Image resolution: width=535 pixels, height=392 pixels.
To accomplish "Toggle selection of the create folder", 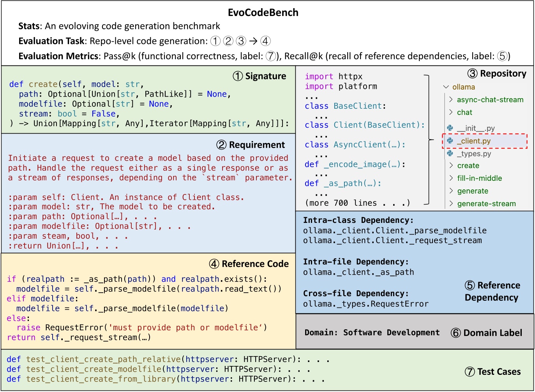I will pos(468,165).
